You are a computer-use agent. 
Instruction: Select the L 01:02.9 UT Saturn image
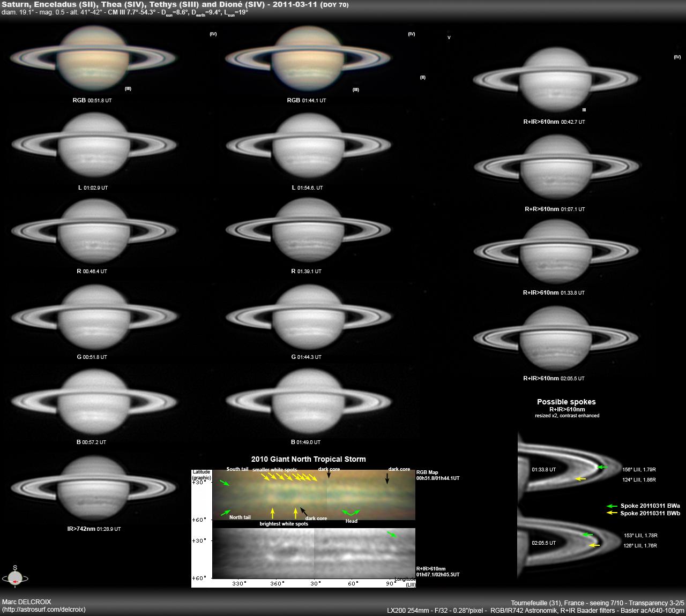(x=94, y=145)
